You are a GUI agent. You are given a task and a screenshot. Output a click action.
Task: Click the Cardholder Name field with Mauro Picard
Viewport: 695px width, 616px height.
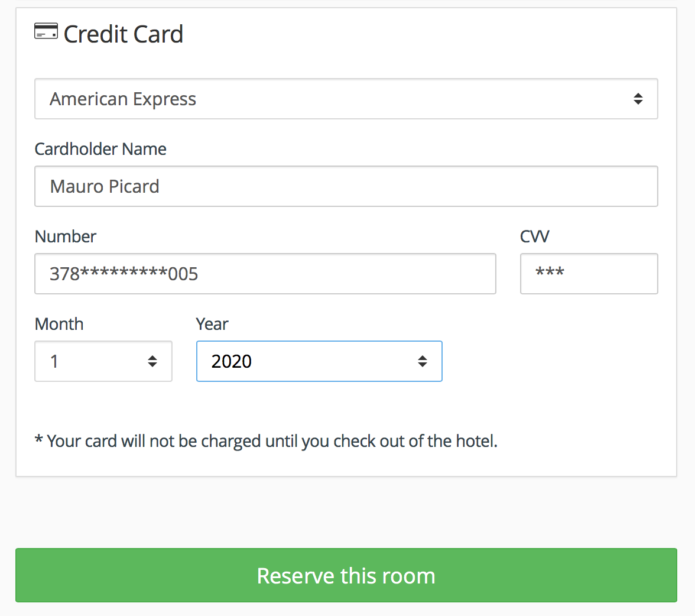click(346, 186)
